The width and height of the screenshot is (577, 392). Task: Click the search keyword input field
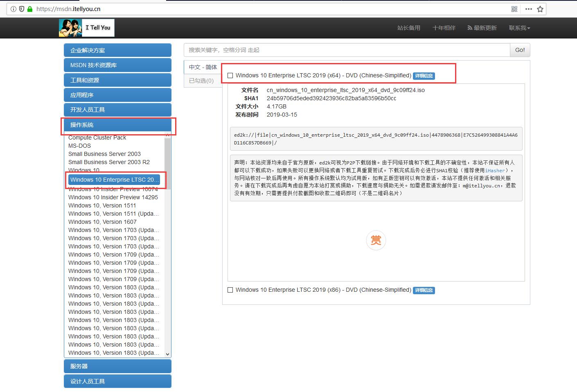347,50
